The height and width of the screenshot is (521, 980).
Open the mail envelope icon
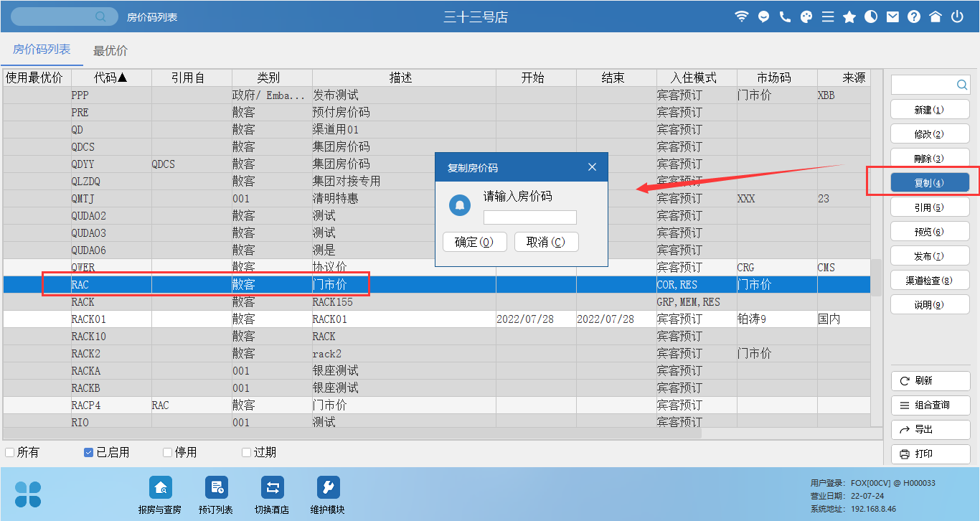892,17
